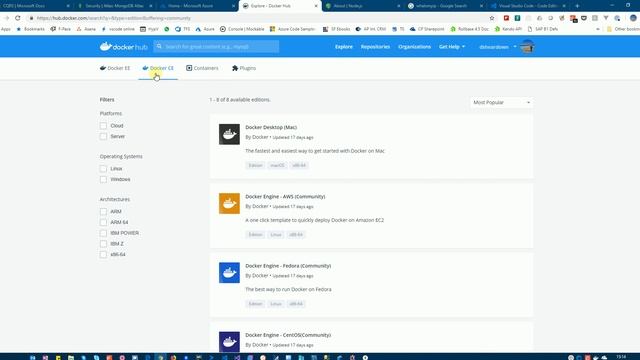
Task: Click the red extension icon in Chrome toolbar
Action: [x=506, y=18]
